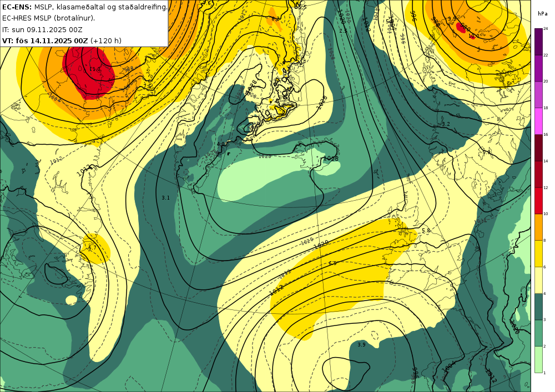Screen dimensions: 555x392
Task: Click the 5.8 spread value on map
Action: pyautogui.click(x=426, y=231)
